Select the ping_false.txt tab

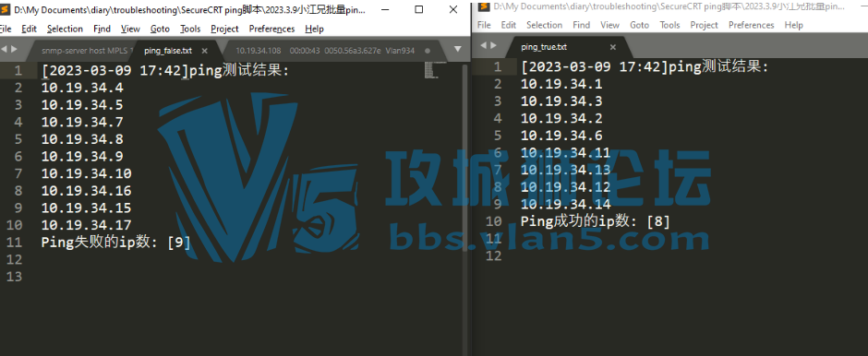pos(168,51)
